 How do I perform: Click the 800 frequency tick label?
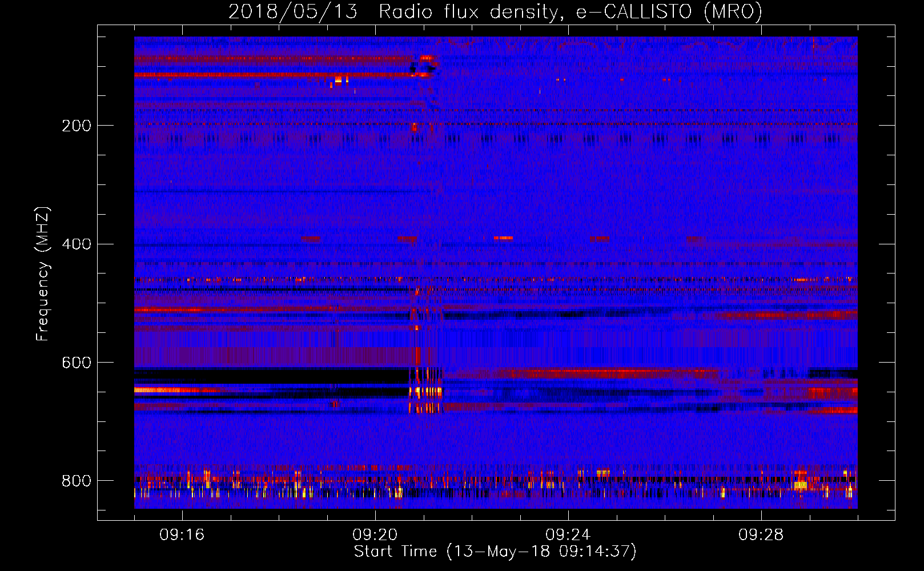pyautogui.click(x=77, y=481)
